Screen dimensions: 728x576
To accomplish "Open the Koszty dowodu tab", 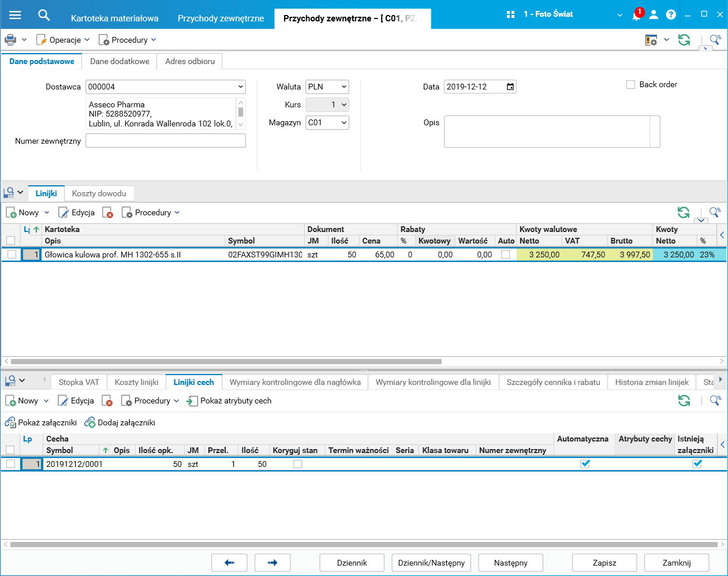I will pyautogui.click(x=99, y=193).
